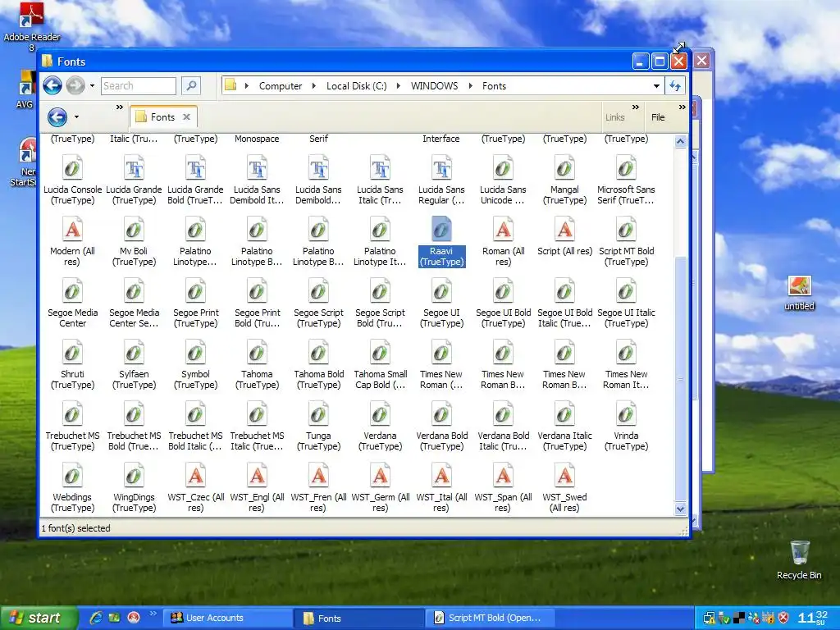Expand arrow before Computer in address path
The height and width of the screenshot is (630, 840).
point(246,85)
